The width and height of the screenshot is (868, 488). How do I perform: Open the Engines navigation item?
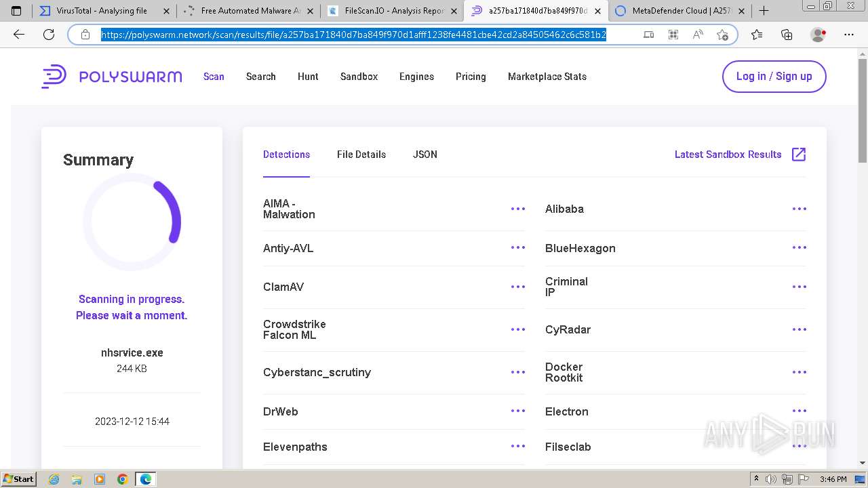tap(416, 77)
